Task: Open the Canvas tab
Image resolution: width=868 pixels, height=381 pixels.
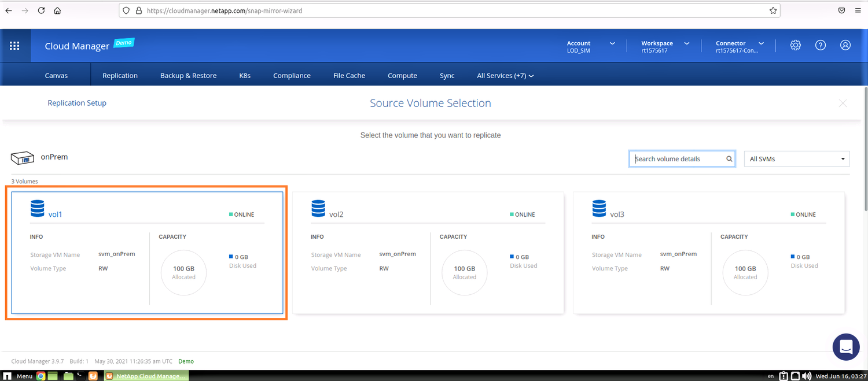Action: pos(56,76)
